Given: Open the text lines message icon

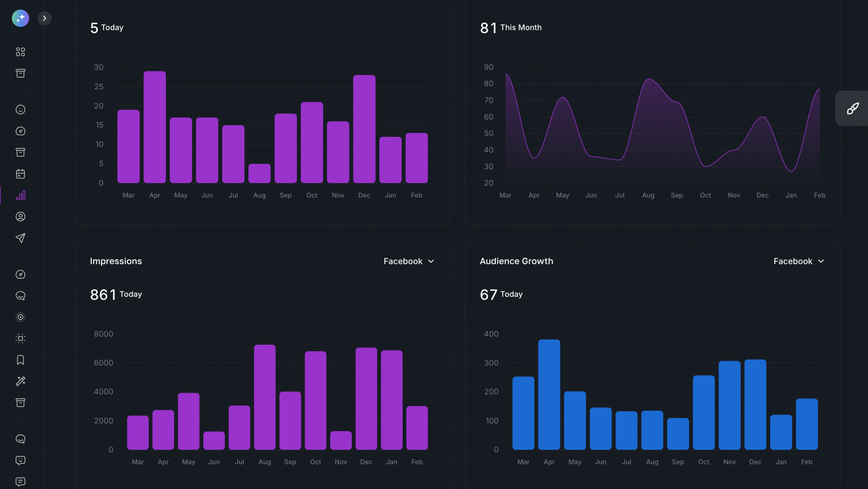Looking at the screenshot, I should (x=21, y=481).
